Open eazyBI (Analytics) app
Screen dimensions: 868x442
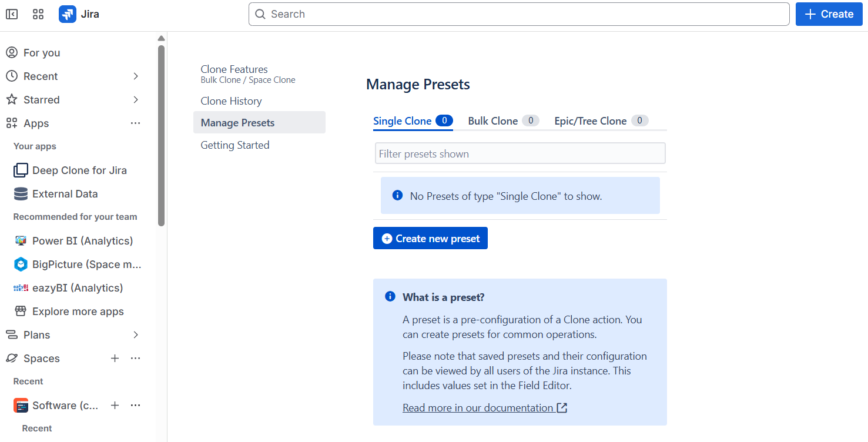(x=78, y=288)
